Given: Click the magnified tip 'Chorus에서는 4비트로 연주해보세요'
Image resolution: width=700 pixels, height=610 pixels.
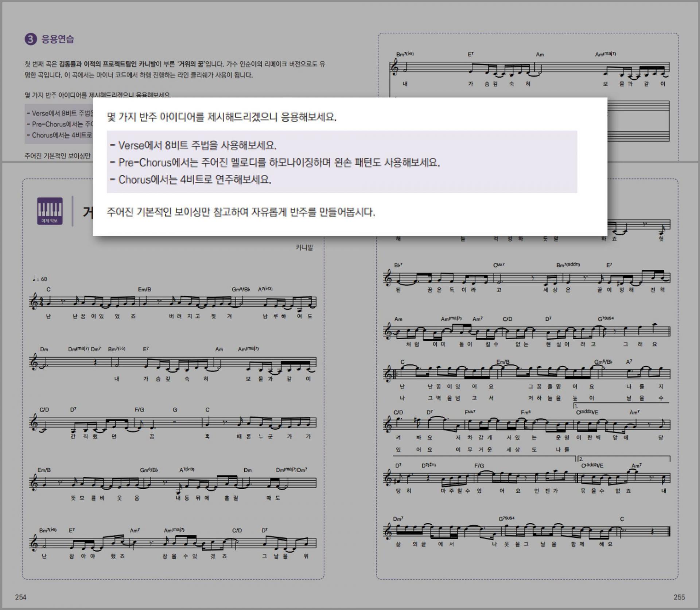Looking at the screenshot, I should pos(191,179).
